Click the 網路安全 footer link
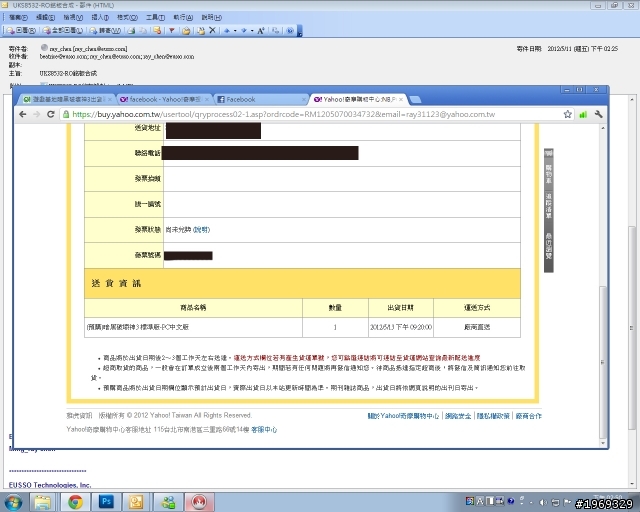 [458, 416]
